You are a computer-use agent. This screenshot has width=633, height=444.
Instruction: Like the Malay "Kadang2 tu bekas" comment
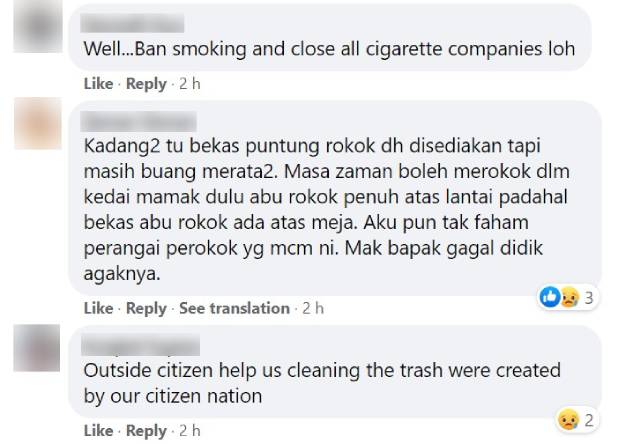click(98, 308)
